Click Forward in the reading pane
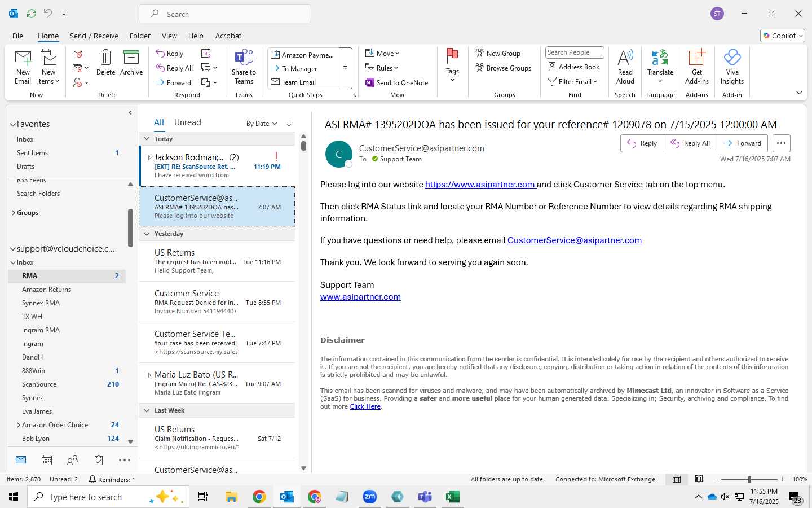 click(x=742, y=143)
